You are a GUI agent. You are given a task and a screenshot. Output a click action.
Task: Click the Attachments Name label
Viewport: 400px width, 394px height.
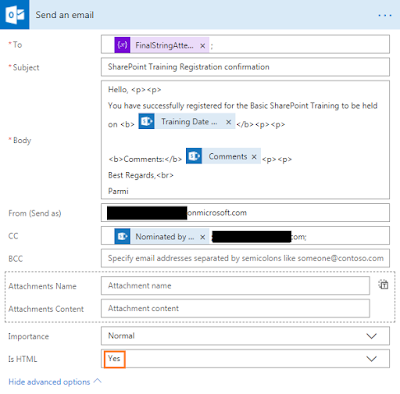[x=42, y=286]
